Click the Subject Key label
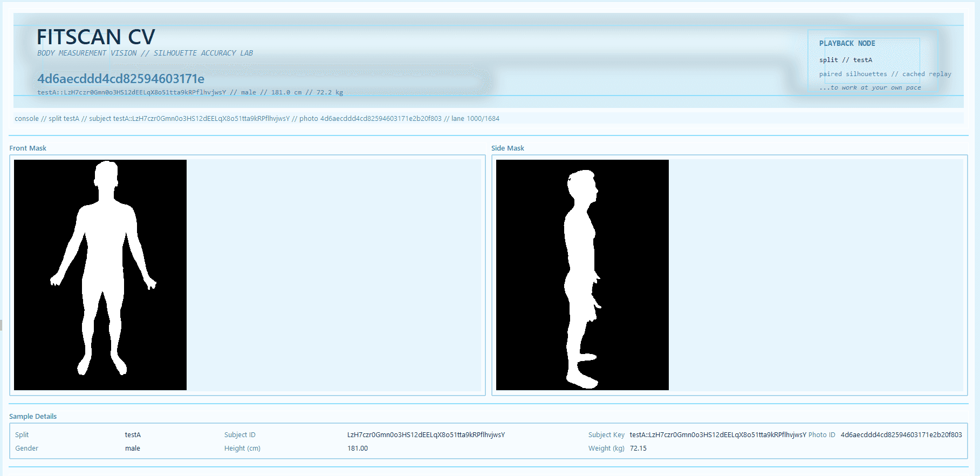This screenshot has width=980, height=476. click(606, 434)
